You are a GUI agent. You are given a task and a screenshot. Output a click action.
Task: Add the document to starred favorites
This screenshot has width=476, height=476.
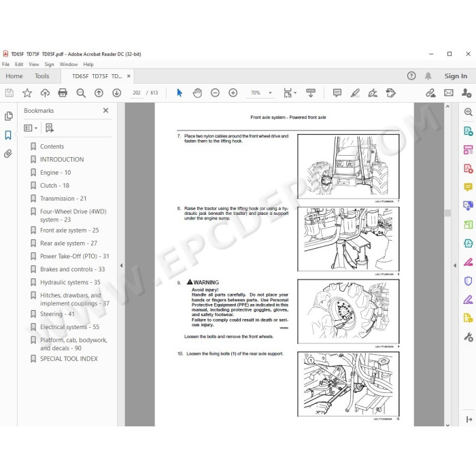point(27,93)
